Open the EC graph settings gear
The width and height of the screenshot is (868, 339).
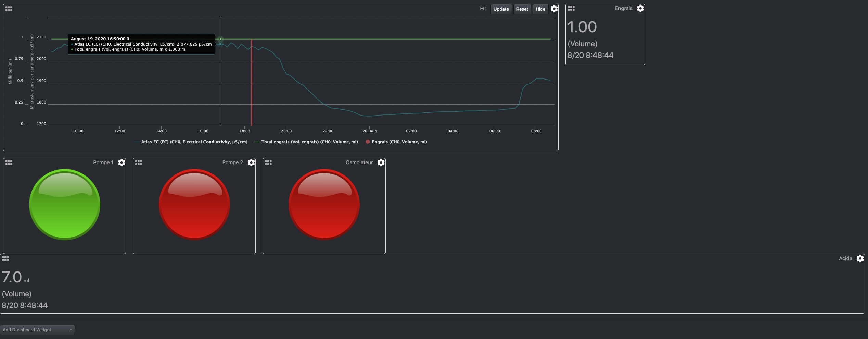(x=554, y=9)
